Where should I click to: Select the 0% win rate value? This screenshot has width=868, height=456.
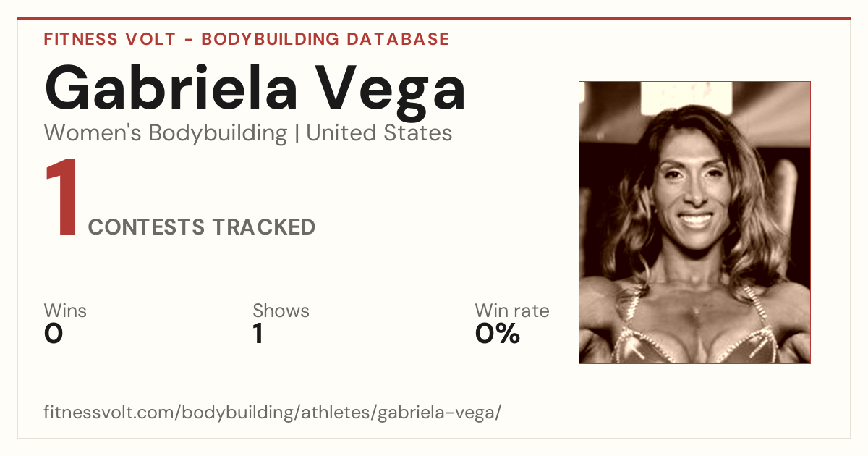pos(498,334)
